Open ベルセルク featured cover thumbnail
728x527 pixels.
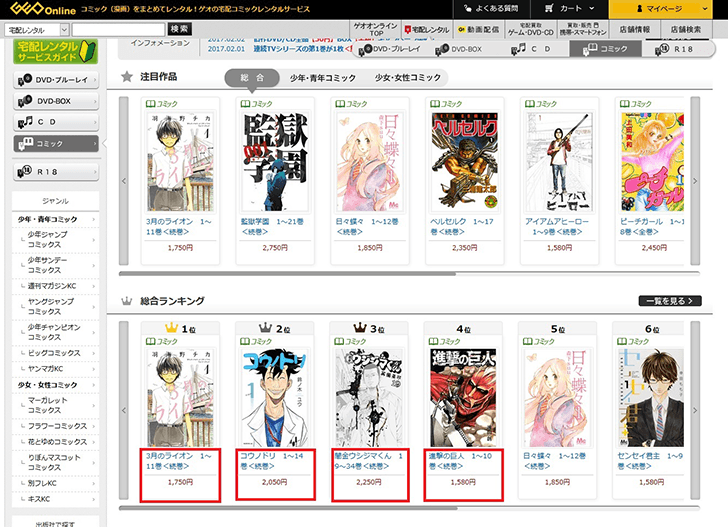[x=464, y=161]
